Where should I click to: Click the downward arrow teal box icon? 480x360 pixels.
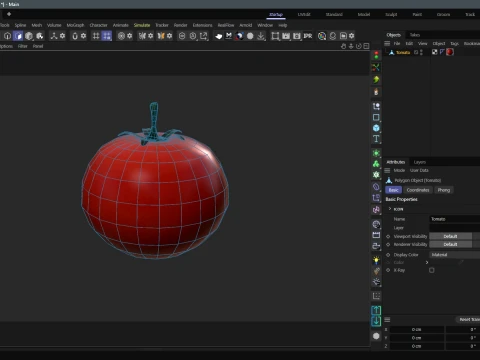376,321
